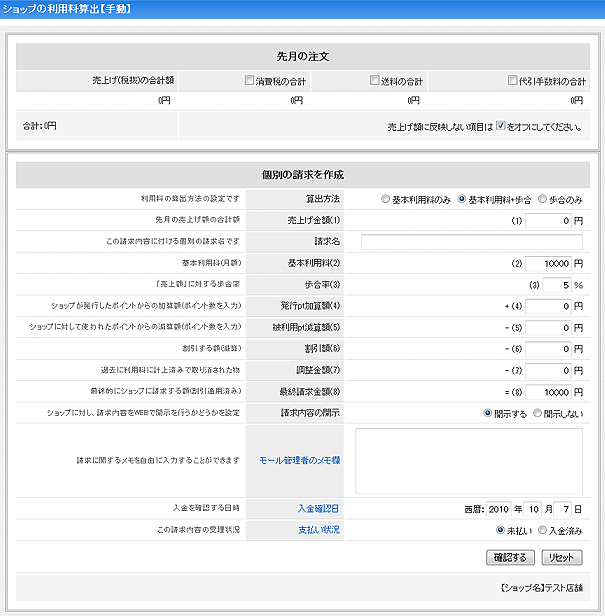Click the payment confirmation month field
605x616 pixels.
(534, 509)
